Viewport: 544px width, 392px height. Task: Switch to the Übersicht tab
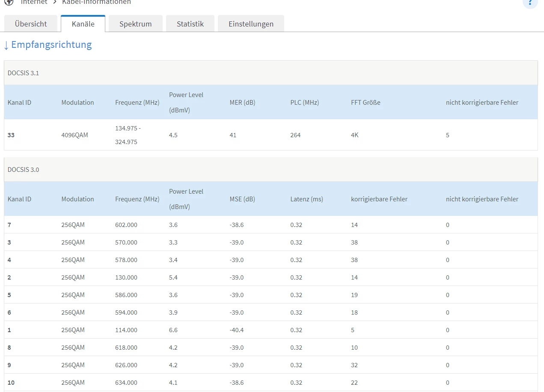(31, 24)
